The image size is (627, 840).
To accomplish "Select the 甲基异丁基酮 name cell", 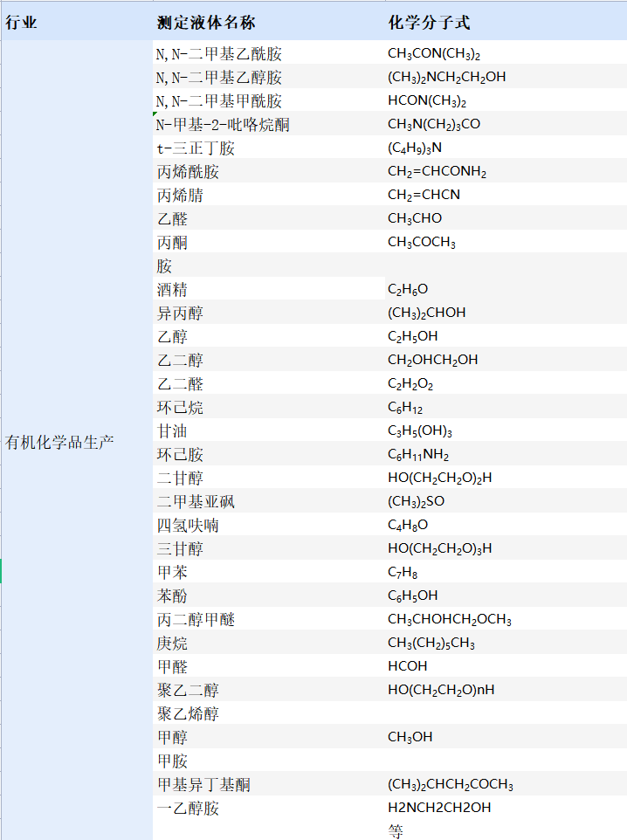I will [x=267, y=785].
